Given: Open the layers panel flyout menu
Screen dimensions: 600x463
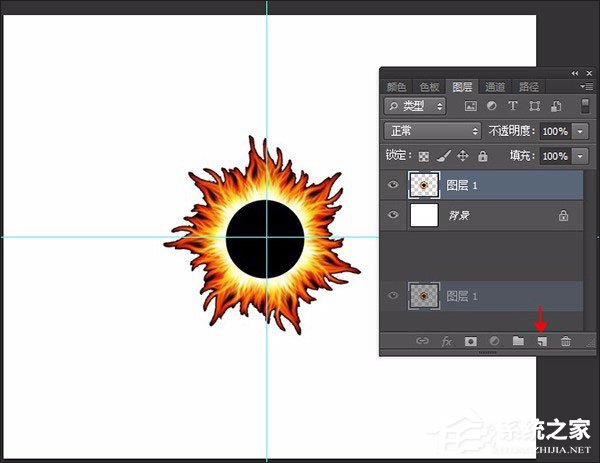Looking at the screenshot, I should (587, 86).
